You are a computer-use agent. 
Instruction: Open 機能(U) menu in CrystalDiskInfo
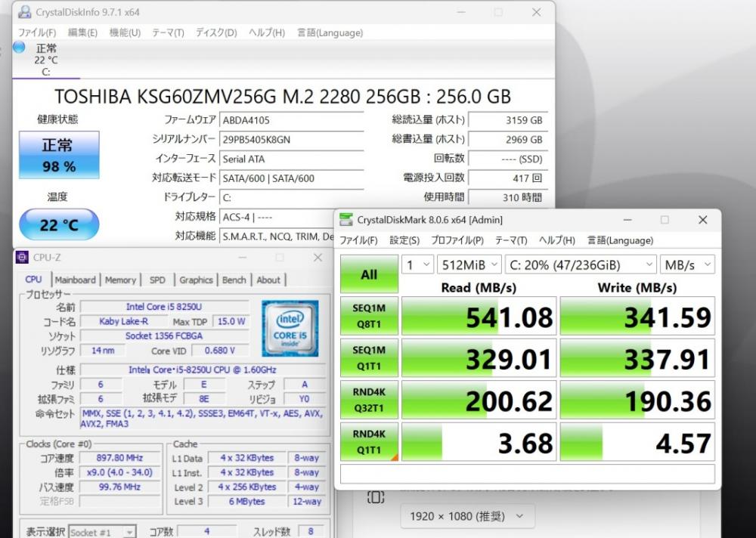click(125, 32)
